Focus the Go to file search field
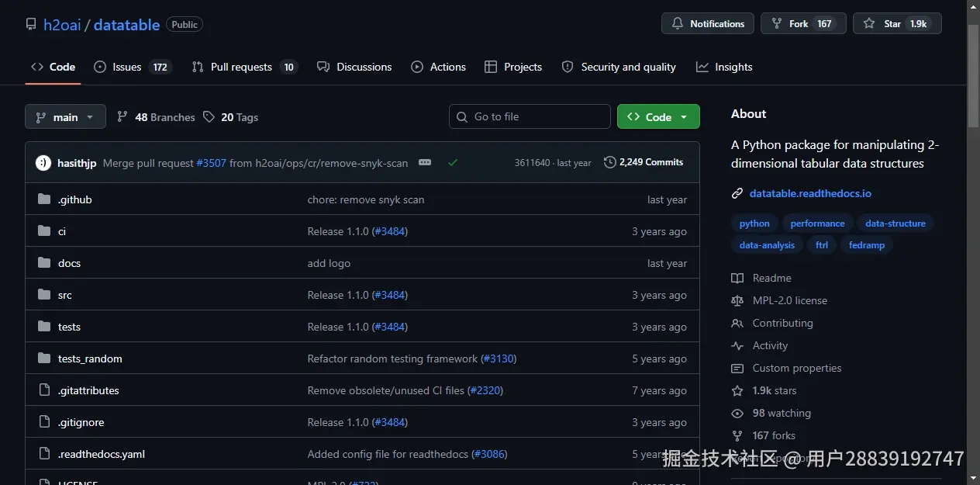Screen dimensions: 980x485 [x=530, y=116]
